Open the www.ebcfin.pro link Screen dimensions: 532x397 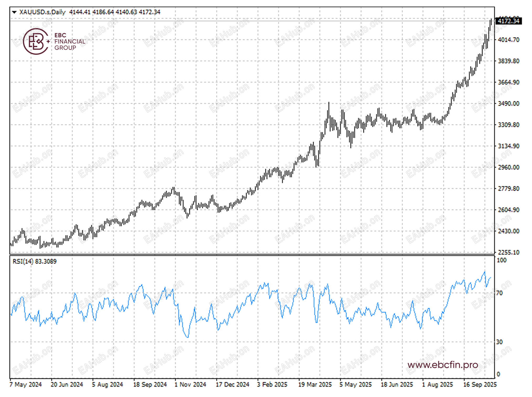pos(443,365)
